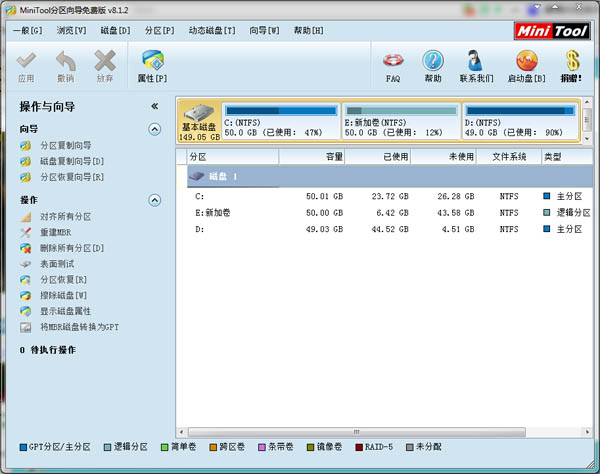Sort by the 分区 column header

[233, 157]
